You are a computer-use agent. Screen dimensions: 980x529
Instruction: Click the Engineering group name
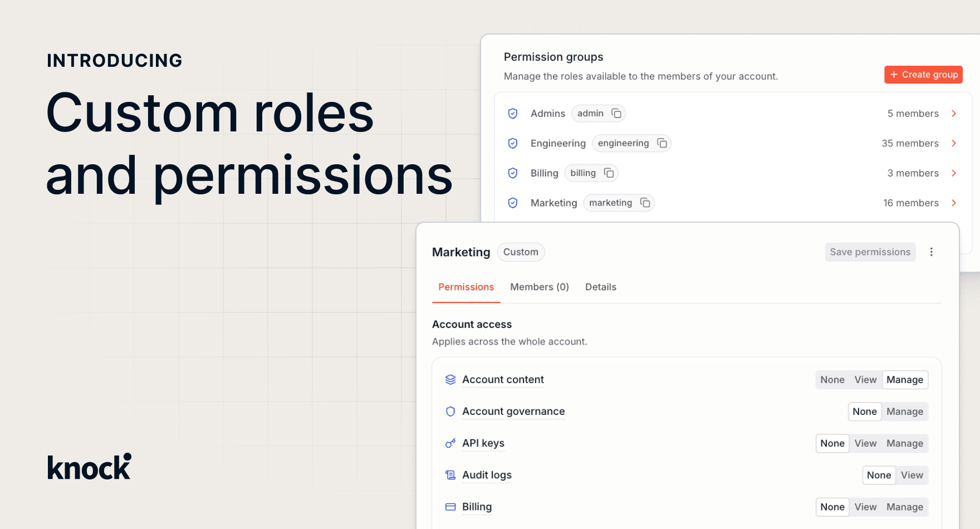(x=558, y=144)
